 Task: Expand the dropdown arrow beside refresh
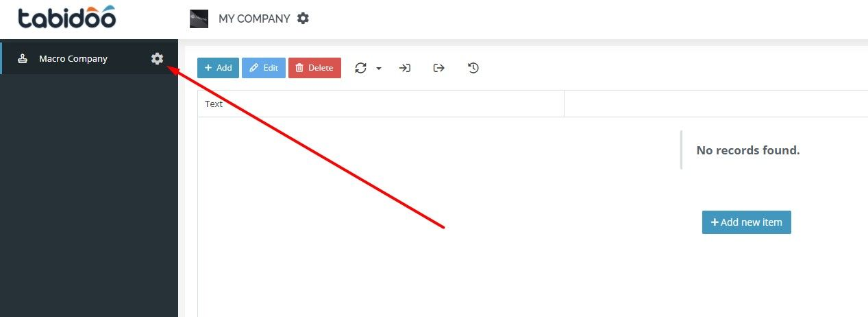[x=379, y=69]
